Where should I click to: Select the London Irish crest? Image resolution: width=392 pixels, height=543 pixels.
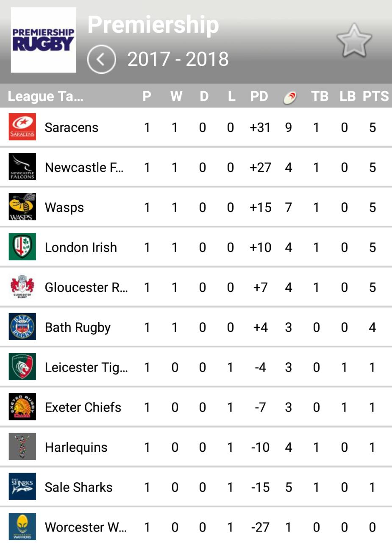tap(22, 247)
